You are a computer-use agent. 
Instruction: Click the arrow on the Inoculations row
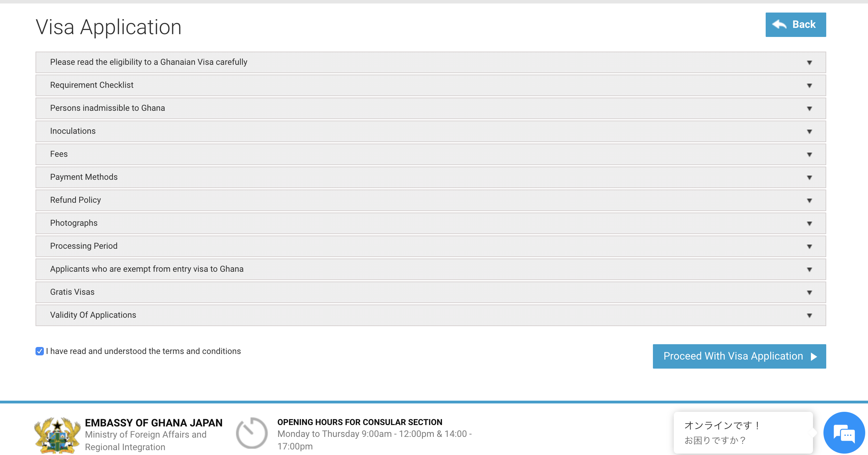click(x=809, y=131)
